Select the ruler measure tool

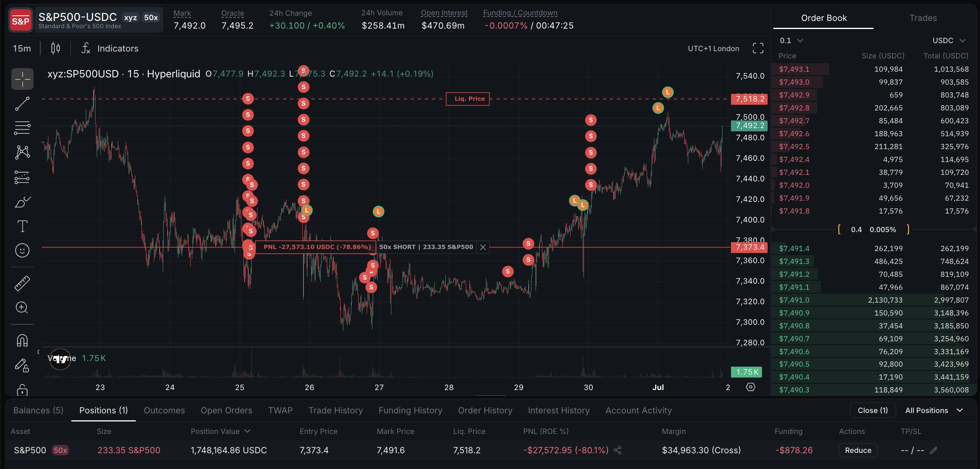(x=22, y=283)
